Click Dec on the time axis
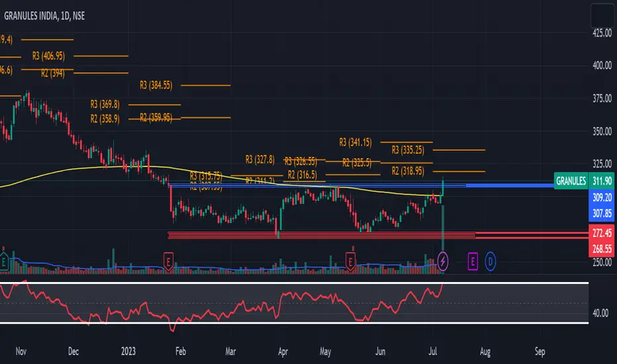Image resolution: width=617 pixels, height=364 pixels. click(x=73, y=351)
